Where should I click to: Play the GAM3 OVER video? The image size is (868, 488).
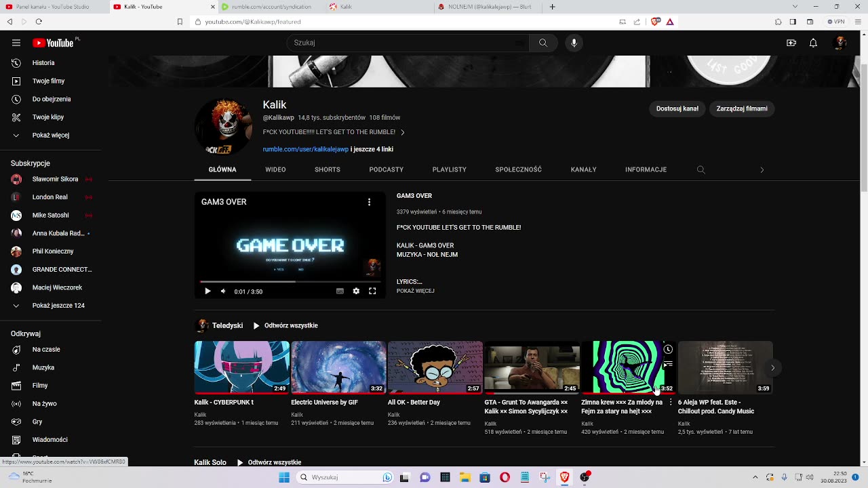click(x=208, y=291)
